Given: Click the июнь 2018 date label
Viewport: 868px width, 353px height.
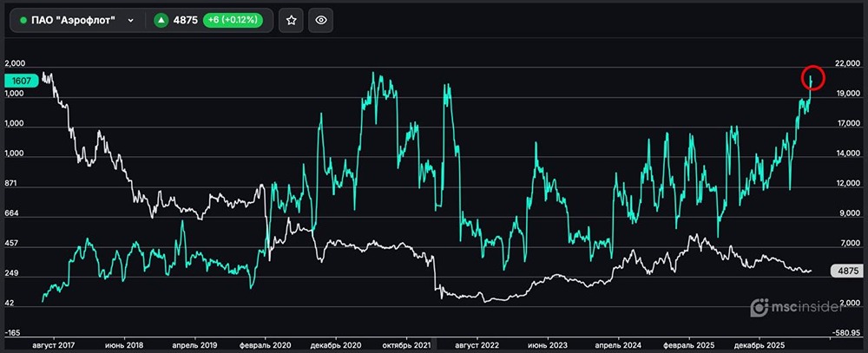Looking at the screenshot, I should click(x=124, y=345).
